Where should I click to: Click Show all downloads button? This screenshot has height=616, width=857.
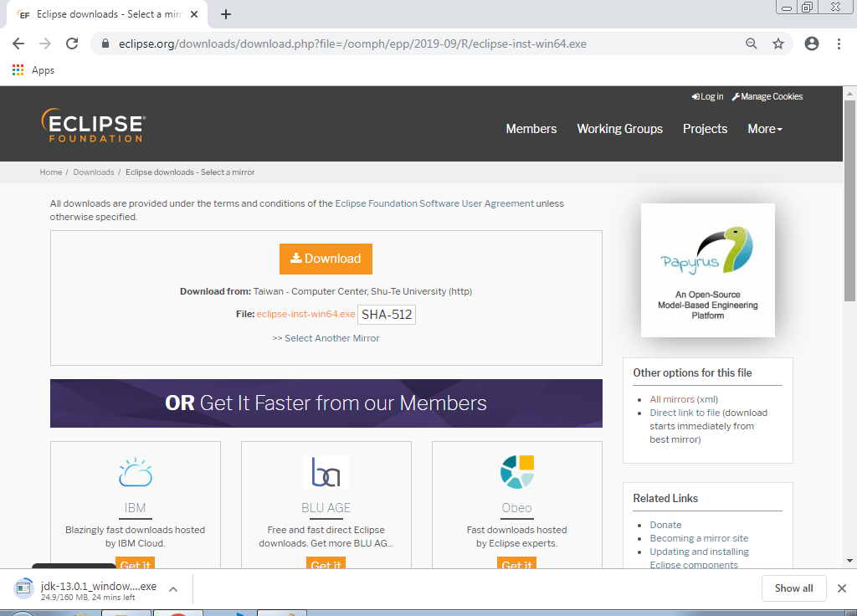tap(793, 588)
